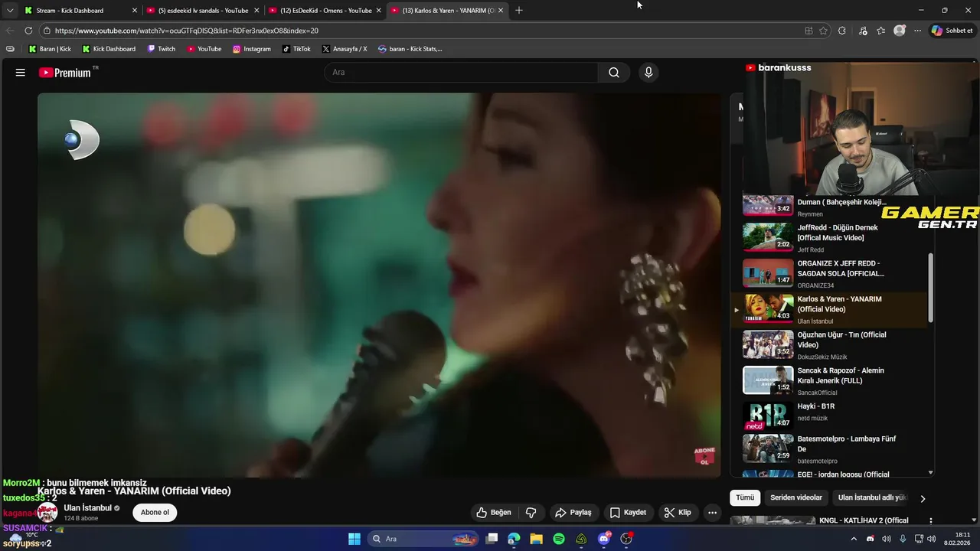Open Copilot via Sohbet et button
The width and height of the screenshot is (980, 551).
[x=952, y=31]
